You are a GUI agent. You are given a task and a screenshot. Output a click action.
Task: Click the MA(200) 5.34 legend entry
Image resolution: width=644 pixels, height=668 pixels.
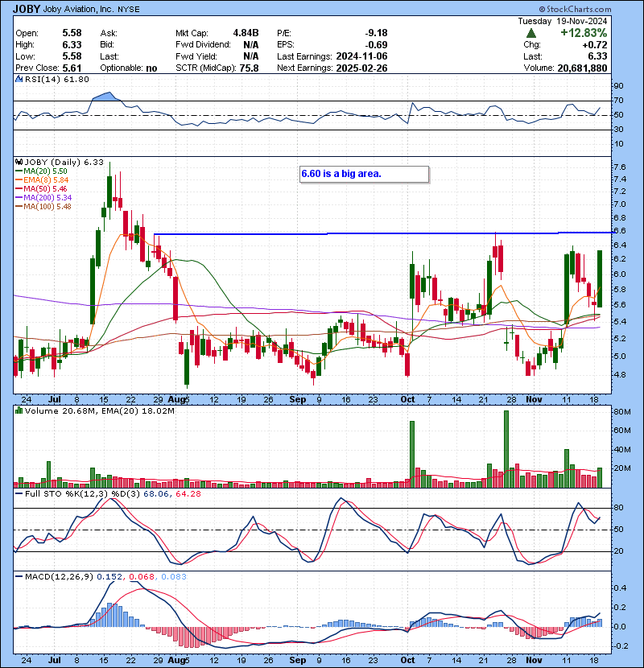click(43, 198)
